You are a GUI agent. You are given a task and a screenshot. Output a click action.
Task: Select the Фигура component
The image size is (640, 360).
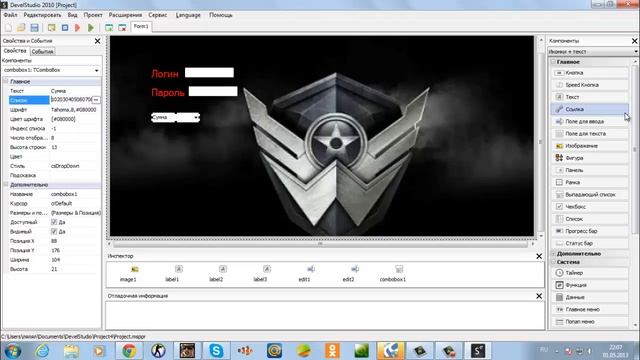coord(590,158)
